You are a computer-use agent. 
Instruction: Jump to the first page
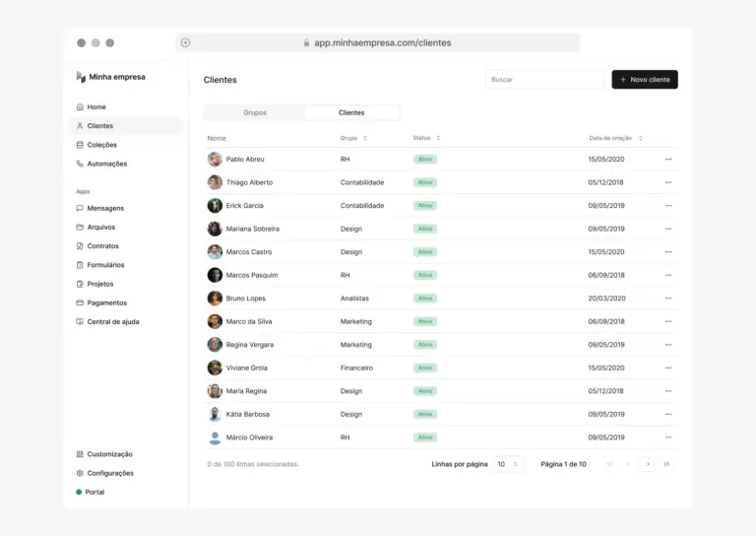point(610,464)
